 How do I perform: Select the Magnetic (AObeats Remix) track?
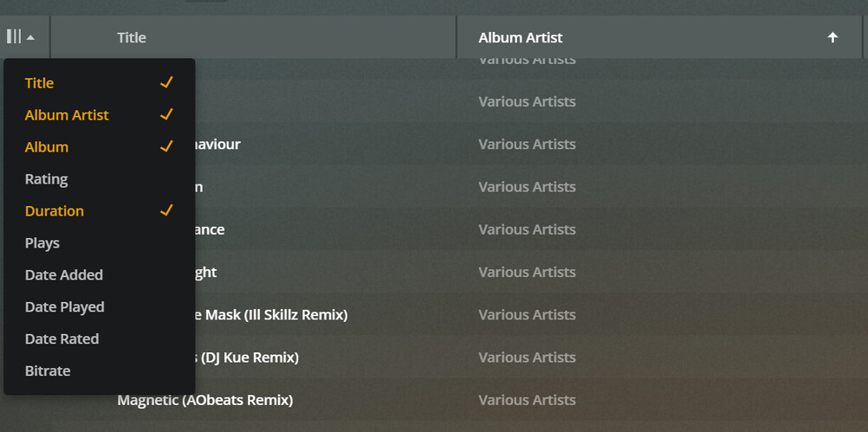pyautogui.click(x=205, y=400)
